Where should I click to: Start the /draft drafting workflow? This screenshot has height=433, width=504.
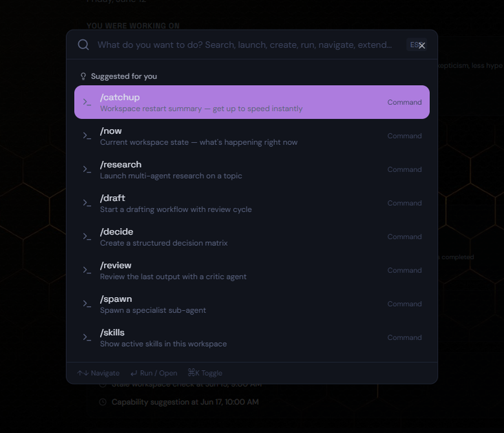(x=252, y=203)
